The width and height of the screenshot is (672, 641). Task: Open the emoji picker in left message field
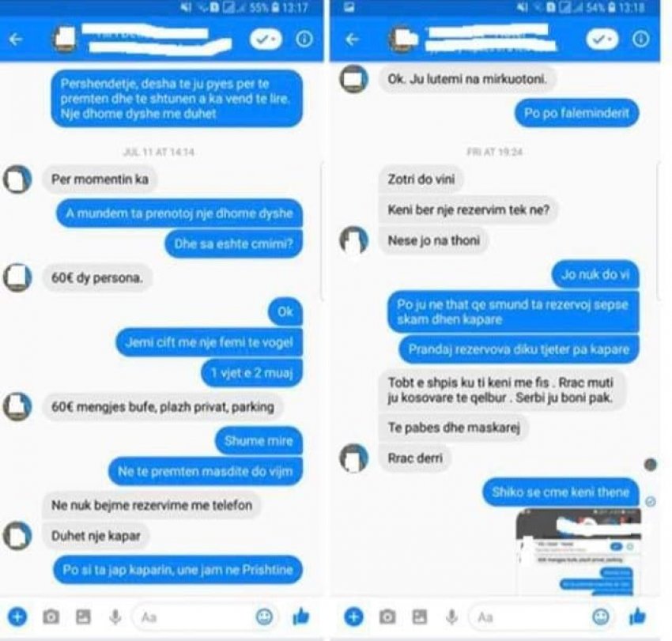(264, 617)
